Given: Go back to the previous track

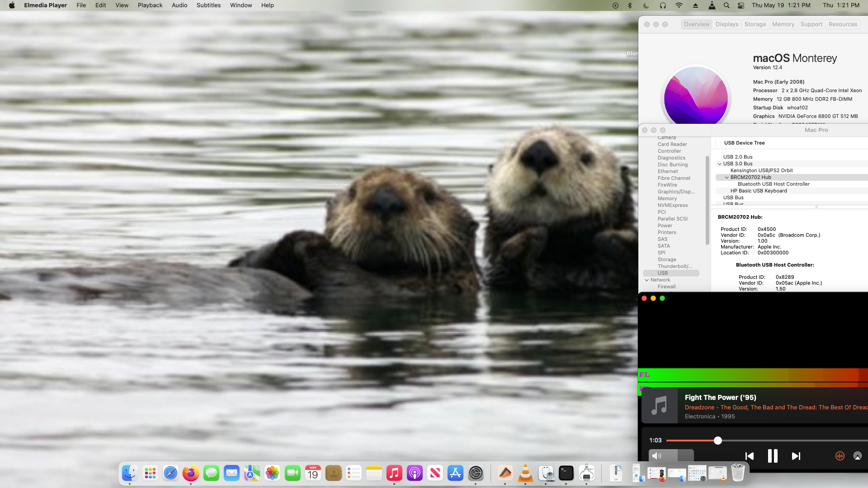Looking at the screenshot, I should [749, 456].
